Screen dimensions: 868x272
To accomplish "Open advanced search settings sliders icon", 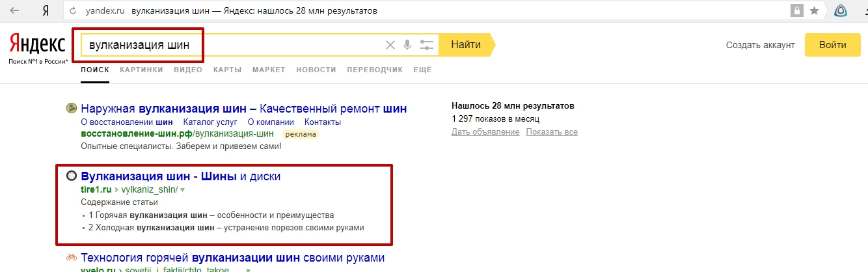I will 427,45.
